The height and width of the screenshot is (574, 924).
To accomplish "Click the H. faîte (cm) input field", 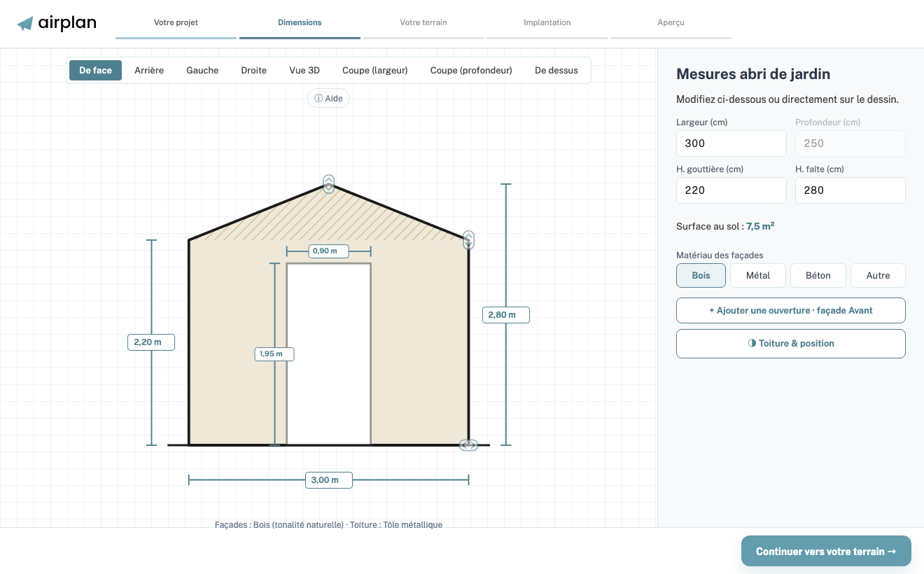I will 850,190.
